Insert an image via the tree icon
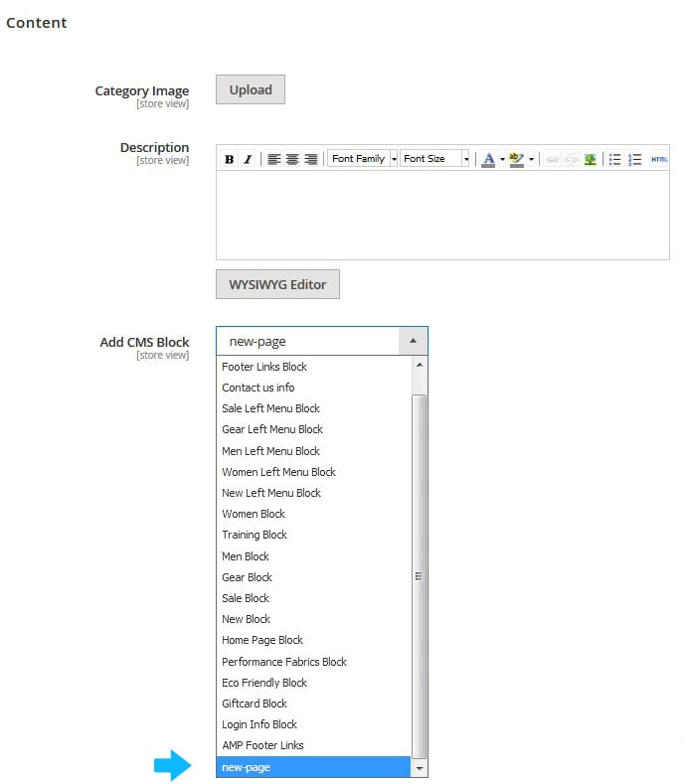Viewport: 690px width, 784px height. tap(591, 160)
